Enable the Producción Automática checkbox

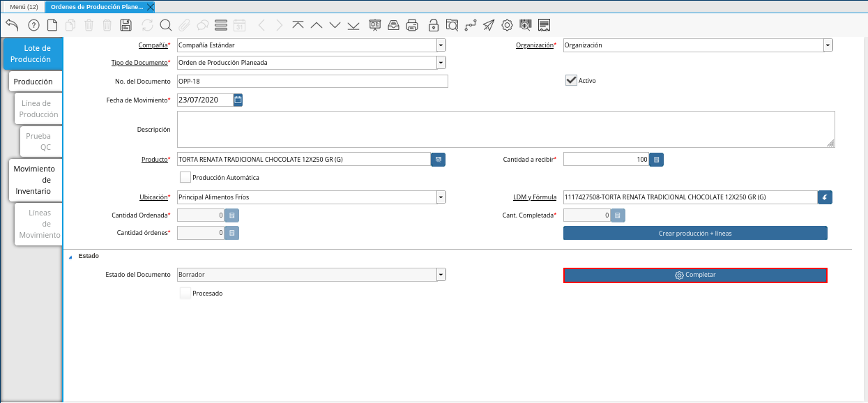coord(185,177)
